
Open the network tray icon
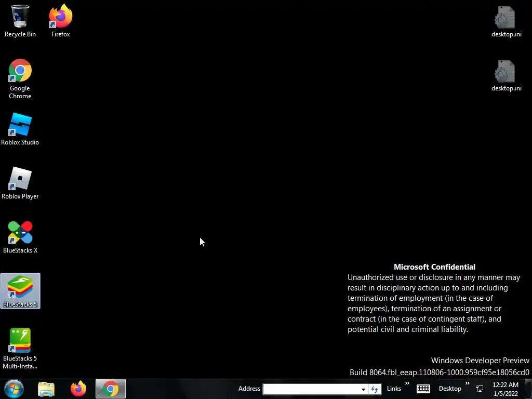(480, 389)
